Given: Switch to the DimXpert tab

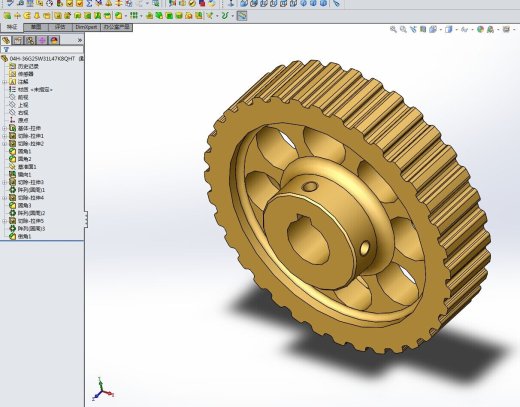Looking at the screenshot, I should (86, 27).
